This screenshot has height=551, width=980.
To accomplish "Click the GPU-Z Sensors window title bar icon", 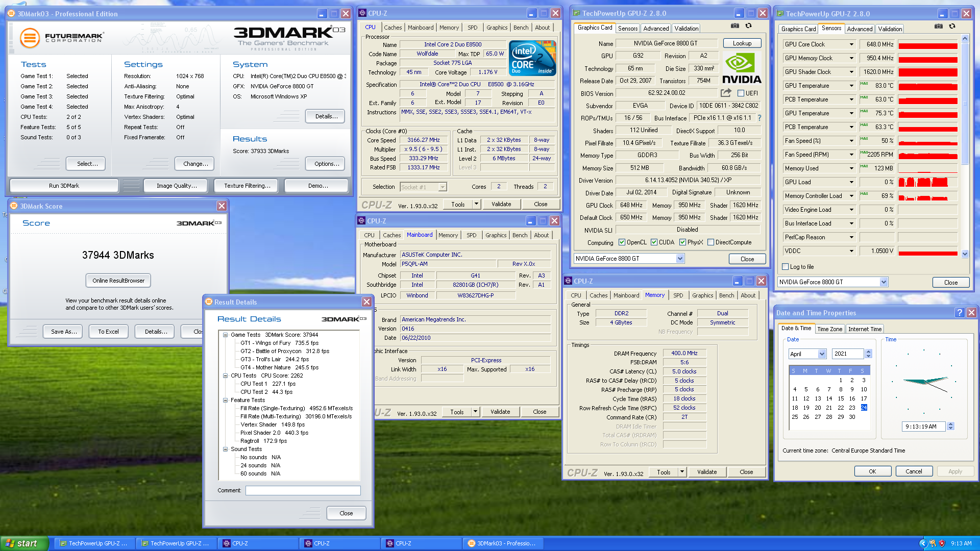I will (x=780, y=14).
